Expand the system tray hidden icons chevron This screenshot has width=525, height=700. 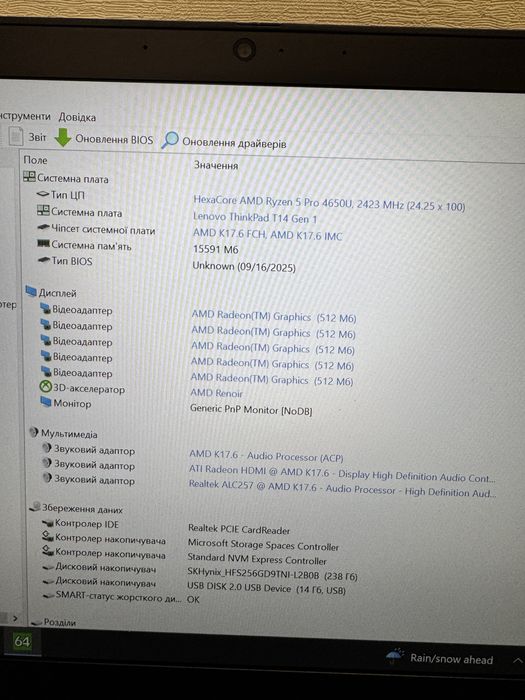(x=518, y=660)
